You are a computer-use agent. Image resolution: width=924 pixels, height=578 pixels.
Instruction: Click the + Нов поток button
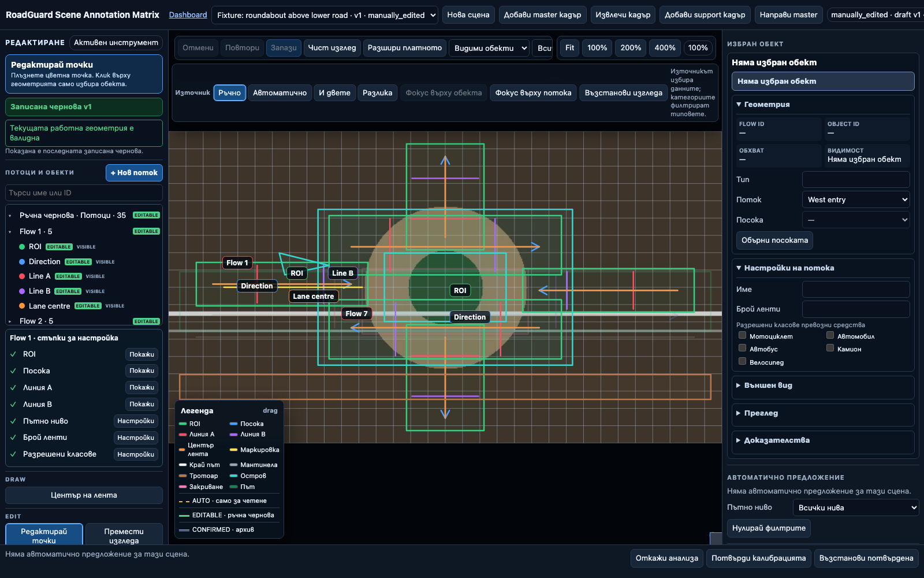point(134,173)
